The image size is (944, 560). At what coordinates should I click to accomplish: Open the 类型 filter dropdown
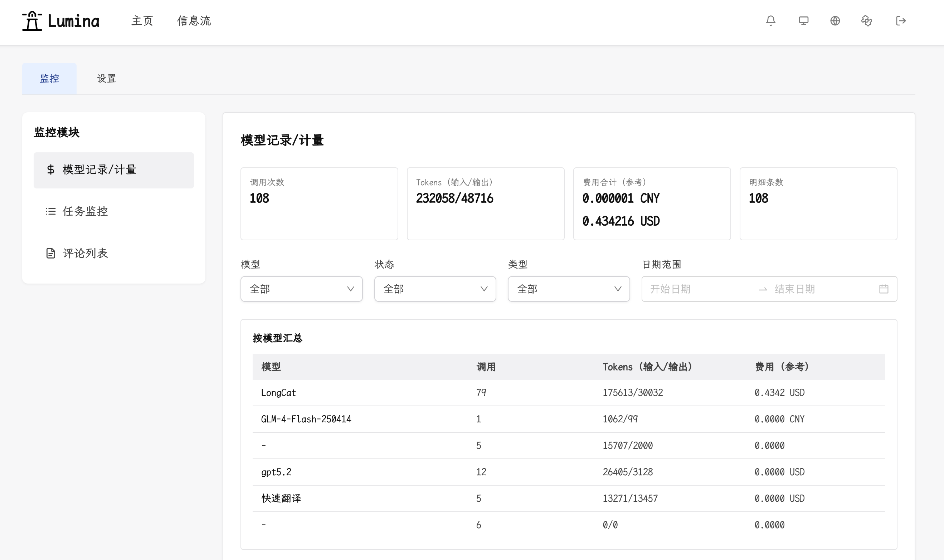pyautogui.click(x=569, y=289)
